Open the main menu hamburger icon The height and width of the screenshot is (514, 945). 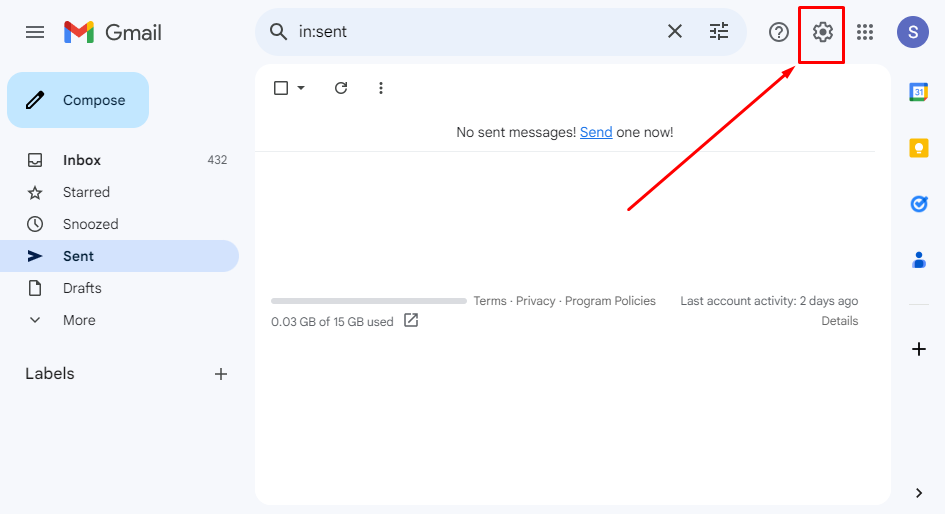tap(35, 32)
